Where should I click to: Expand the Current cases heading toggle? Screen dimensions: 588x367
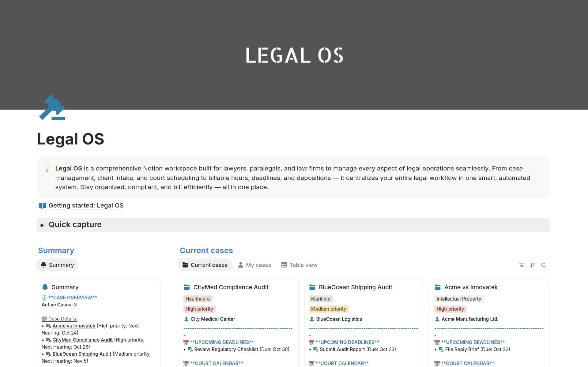pyautogui.click(x=206, y=250)
